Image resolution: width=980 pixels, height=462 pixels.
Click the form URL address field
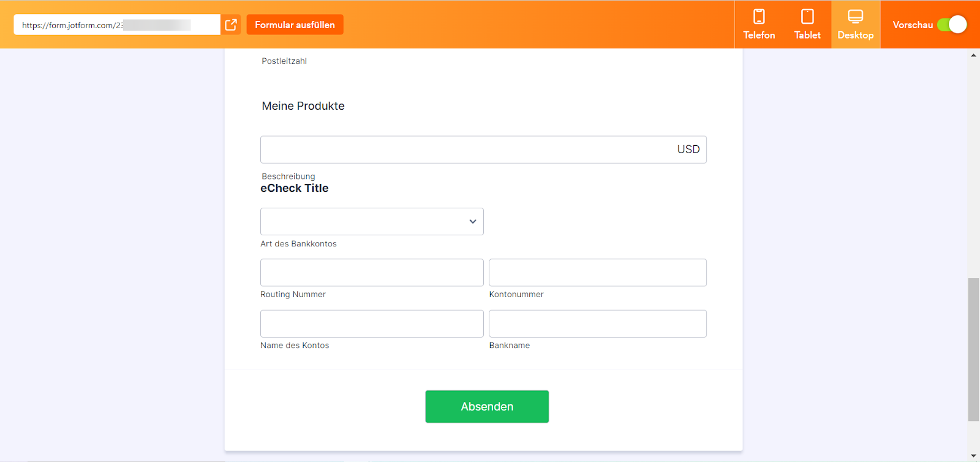(116, 25)
